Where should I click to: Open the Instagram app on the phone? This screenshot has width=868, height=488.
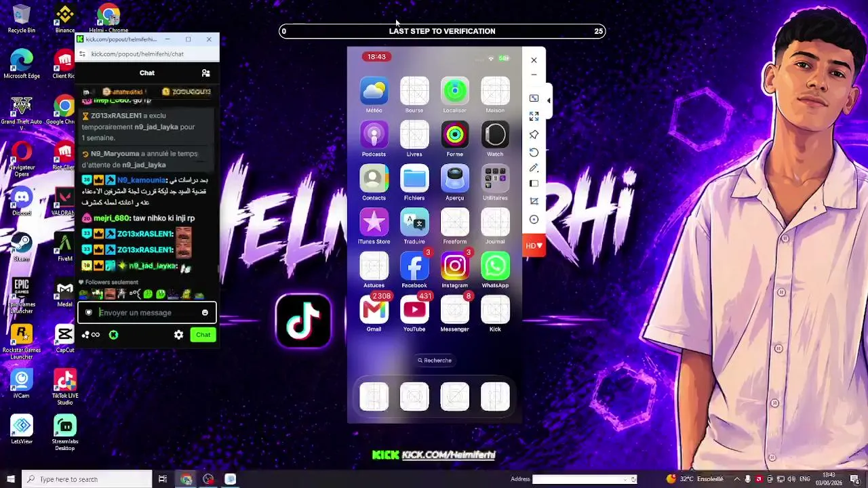click(454, 266)
